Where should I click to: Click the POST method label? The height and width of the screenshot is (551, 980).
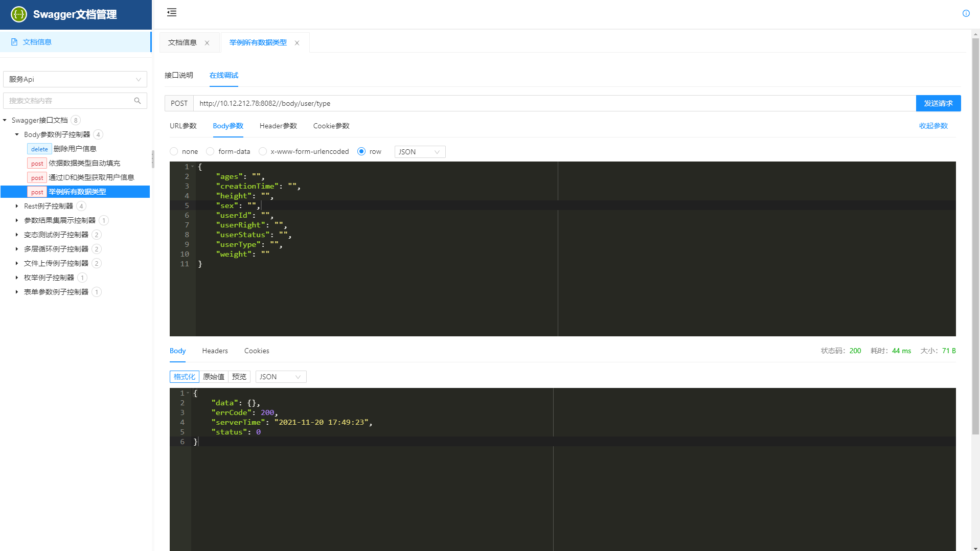pyautogui.click(x=179, y=103)
